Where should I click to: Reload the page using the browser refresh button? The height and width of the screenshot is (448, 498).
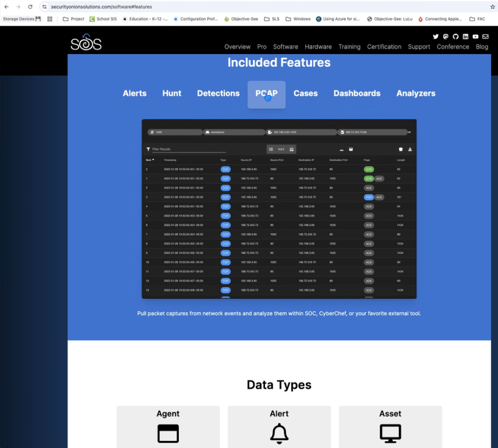(30, 7)
